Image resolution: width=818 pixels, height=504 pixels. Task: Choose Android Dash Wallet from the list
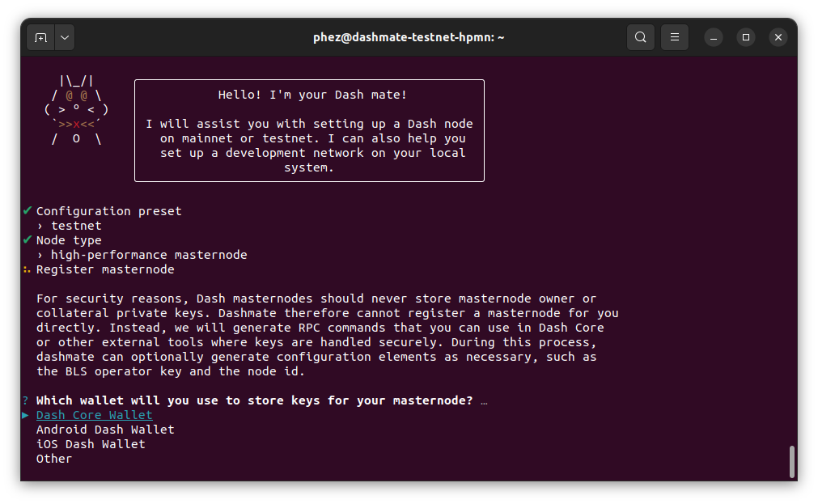click(x=105, y=430)
